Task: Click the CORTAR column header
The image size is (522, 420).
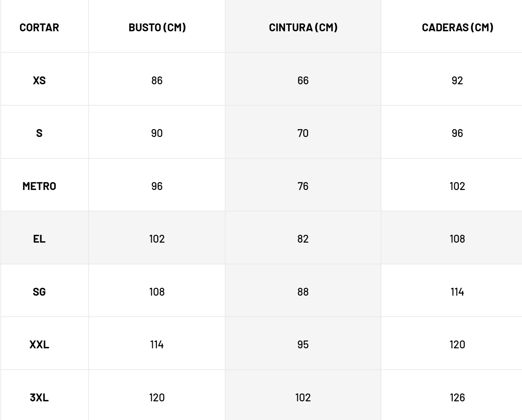Action: (39, 27)
